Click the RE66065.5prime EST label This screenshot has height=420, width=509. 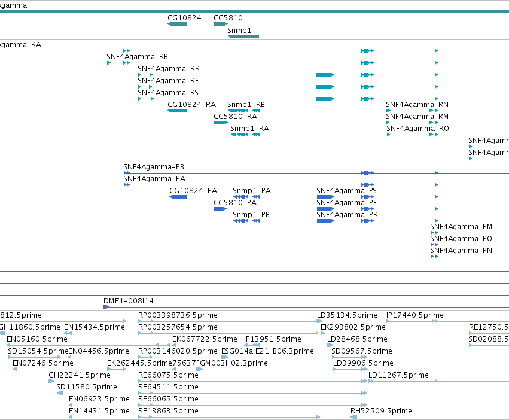[x=168, y=399]
